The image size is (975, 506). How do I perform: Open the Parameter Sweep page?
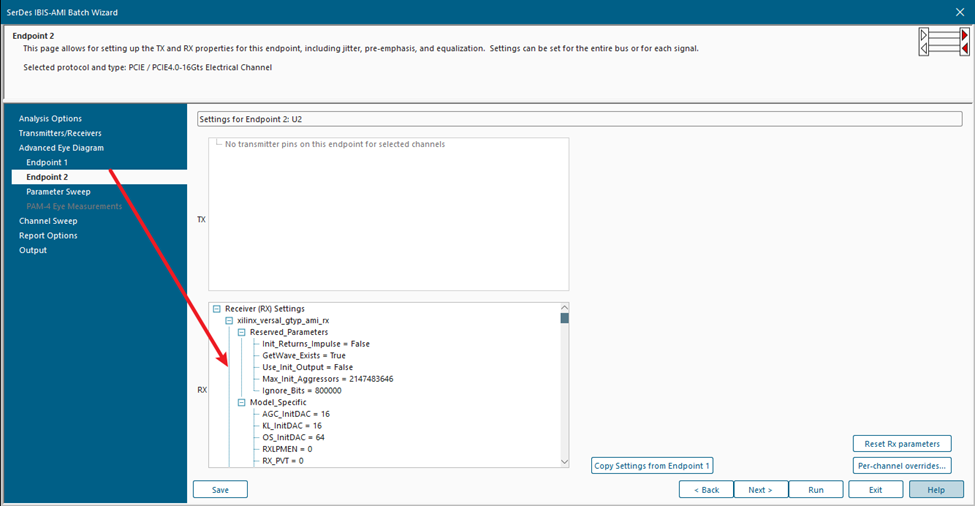pyautogui.click(x=58, y=191)
